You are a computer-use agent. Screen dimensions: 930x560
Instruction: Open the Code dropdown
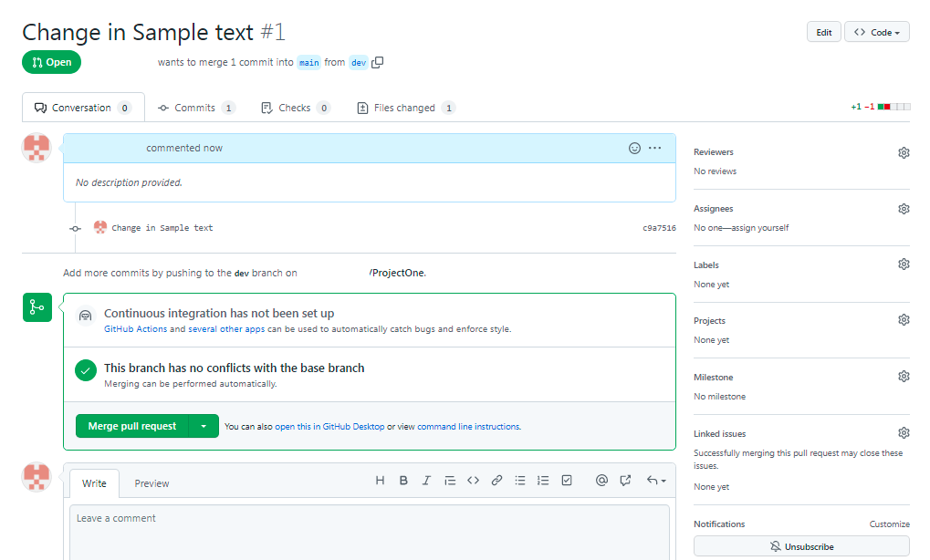coord(876,31)
